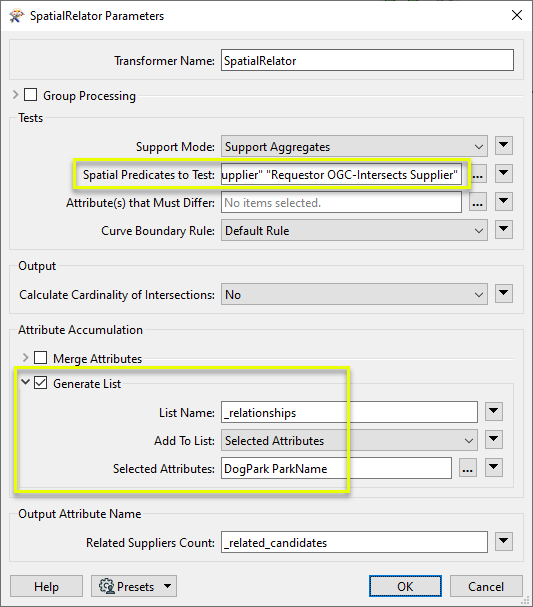Screen dimensions: 533x607
Task: Open arrow menu beside Calculate Cardinality of Intersections
Action: (x=504, y=294)
